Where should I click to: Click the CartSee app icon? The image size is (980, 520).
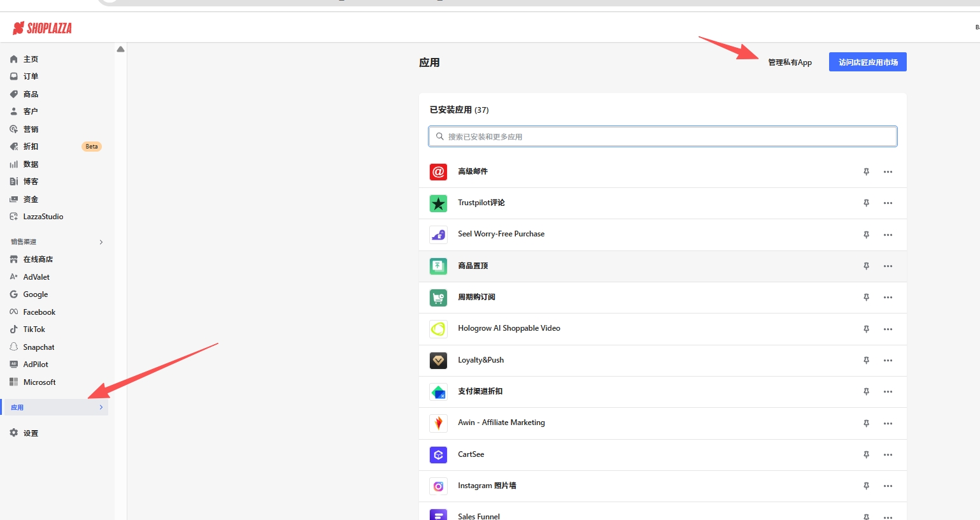(x=438, y=455)
